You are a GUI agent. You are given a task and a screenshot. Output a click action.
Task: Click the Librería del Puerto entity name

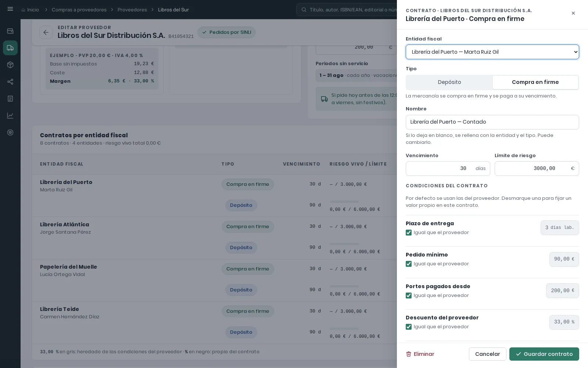click(66, 182)
